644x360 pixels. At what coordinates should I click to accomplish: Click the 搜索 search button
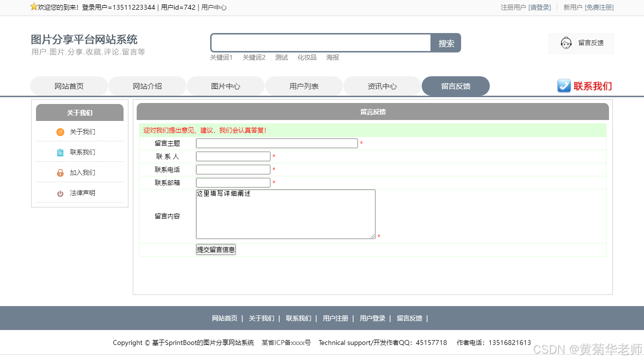pyautogui.click(x=445, y=43)
